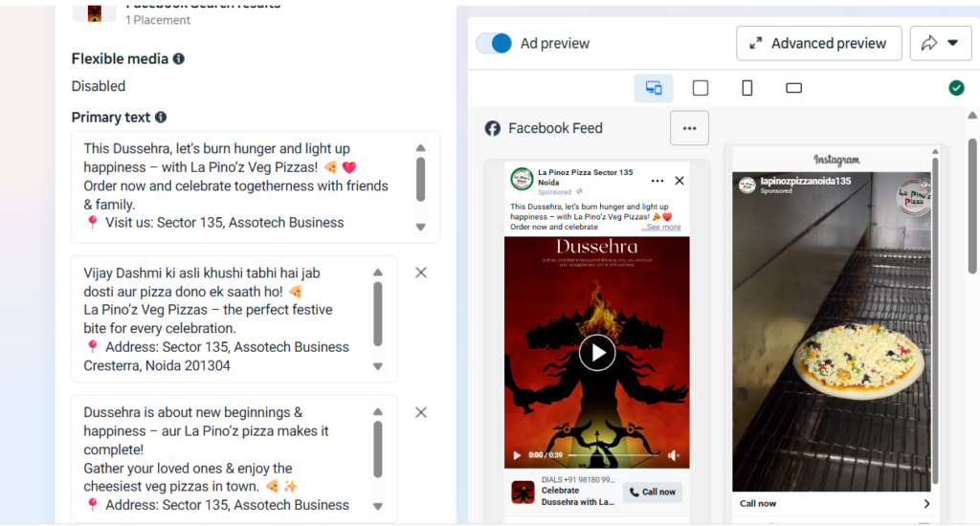
Task: Open Facebook Feed three-dot options menu
Action: coord(689,128)
